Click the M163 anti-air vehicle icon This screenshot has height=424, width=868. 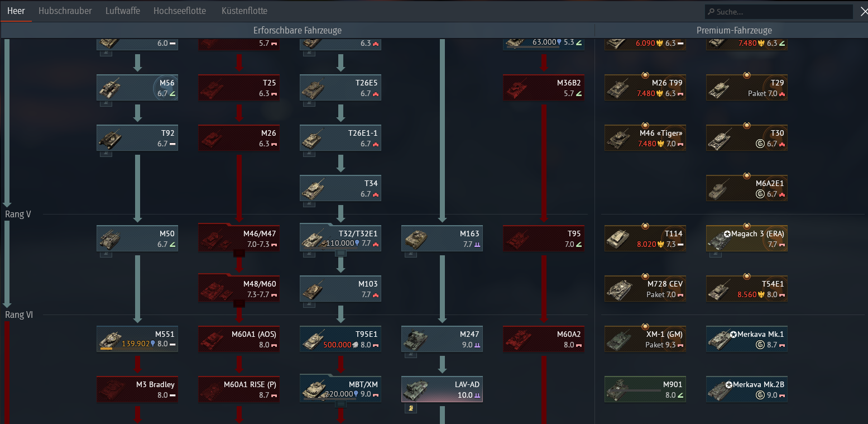click(442, 238)
